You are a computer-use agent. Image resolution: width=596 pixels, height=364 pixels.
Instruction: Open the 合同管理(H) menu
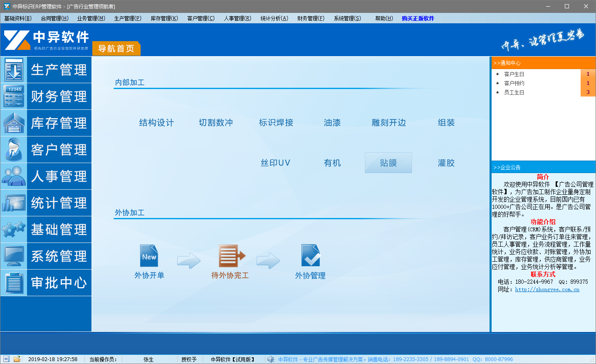pyautogui.click(x=54, y=18)
